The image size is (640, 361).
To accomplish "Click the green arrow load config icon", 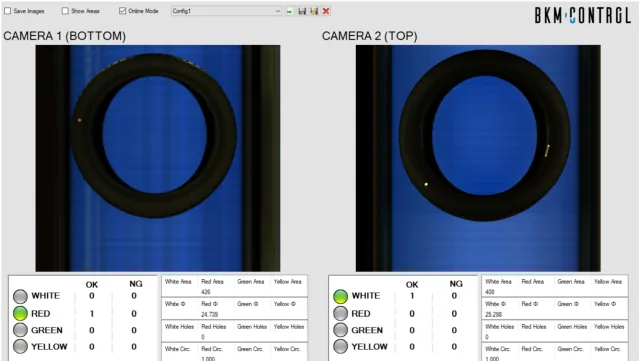I will click(289, 11).
